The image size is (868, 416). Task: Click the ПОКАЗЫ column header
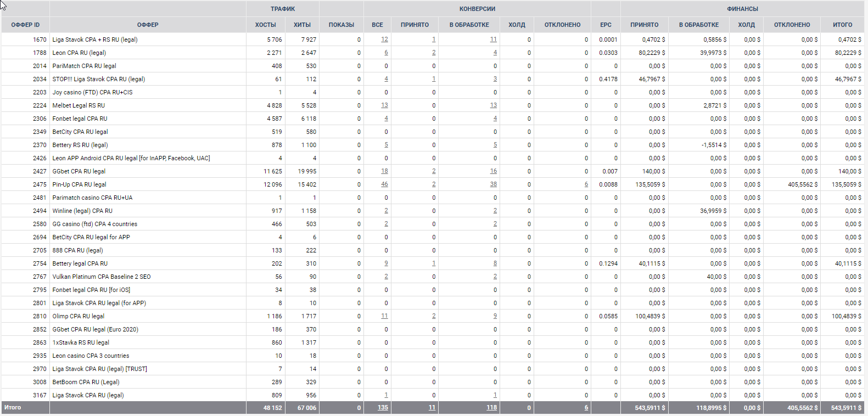pyautogui.click(x=341, y=25)
